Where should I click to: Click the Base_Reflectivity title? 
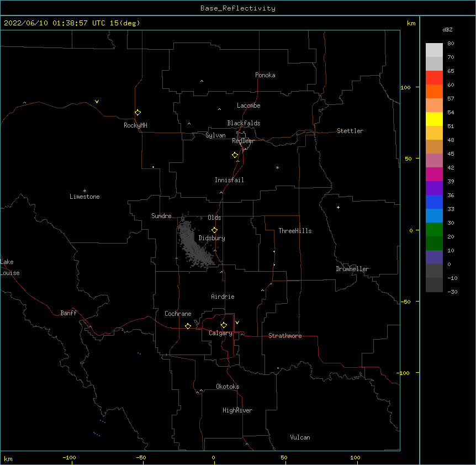tap(238, 8)
